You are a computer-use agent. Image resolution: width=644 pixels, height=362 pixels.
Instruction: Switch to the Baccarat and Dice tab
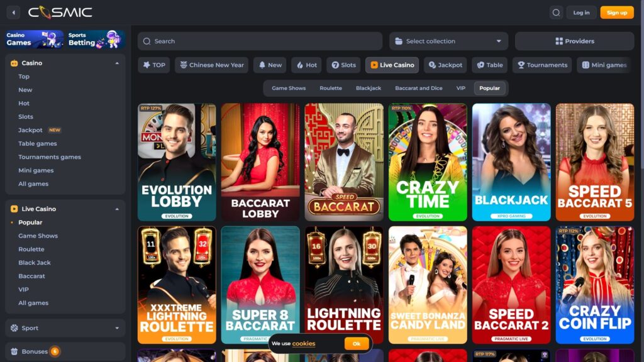pos(418,88)
